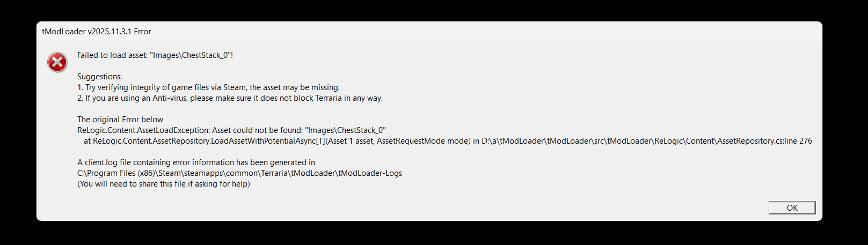Click "line 276" at the stack trace end

[798, 141]
